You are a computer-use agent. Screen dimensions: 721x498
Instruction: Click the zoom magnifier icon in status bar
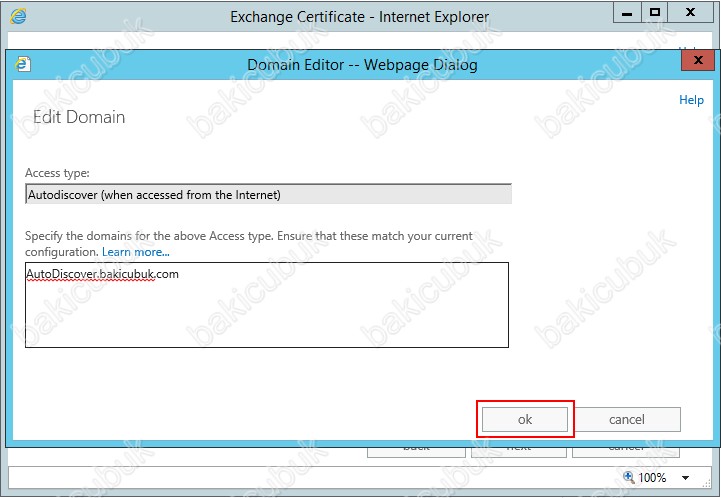[628, 476]
